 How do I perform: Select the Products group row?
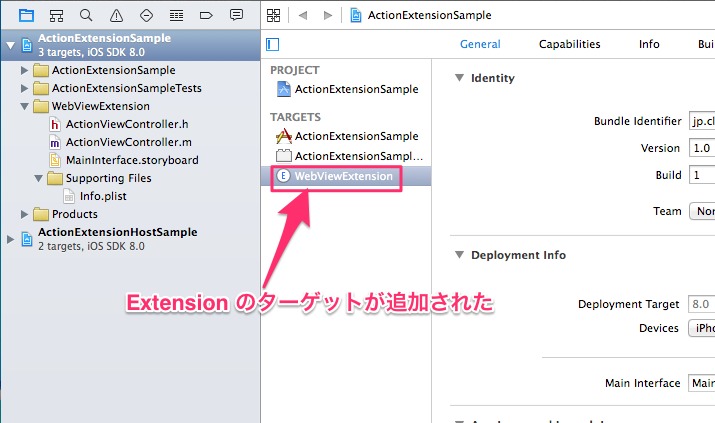130,214
